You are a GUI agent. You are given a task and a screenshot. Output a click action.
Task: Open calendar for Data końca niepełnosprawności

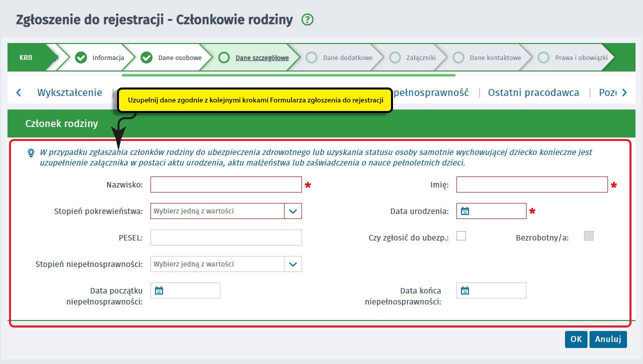click(465, 290)
